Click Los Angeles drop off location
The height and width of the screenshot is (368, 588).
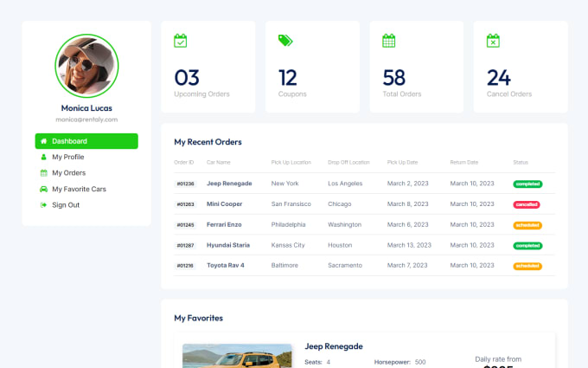click(x=345, y=184)
